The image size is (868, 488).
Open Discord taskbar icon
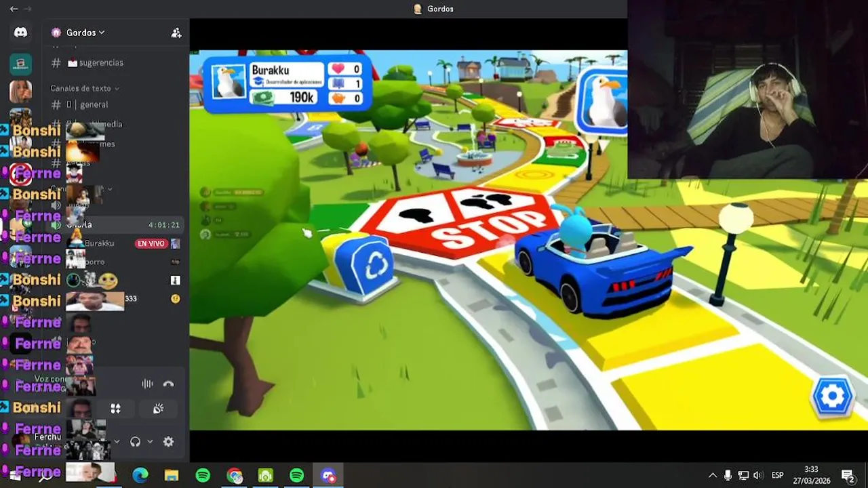[328, 476]
